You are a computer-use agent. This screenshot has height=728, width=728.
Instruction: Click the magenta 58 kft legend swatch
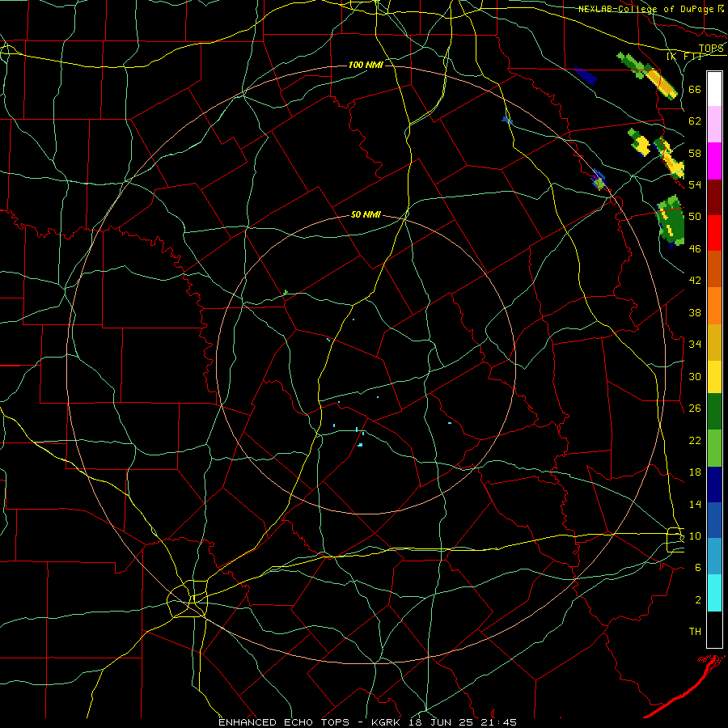714,161
